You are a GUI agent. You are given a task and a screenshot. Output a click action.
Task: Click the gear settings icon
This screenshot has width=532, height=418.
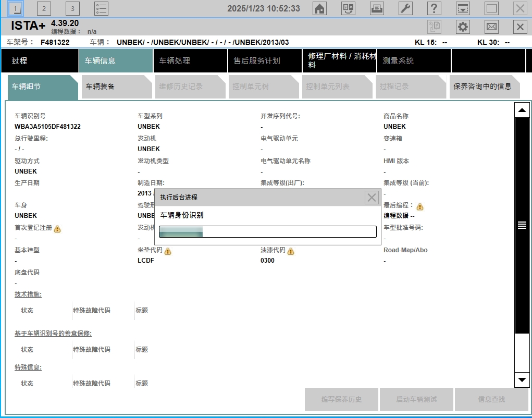463,27
